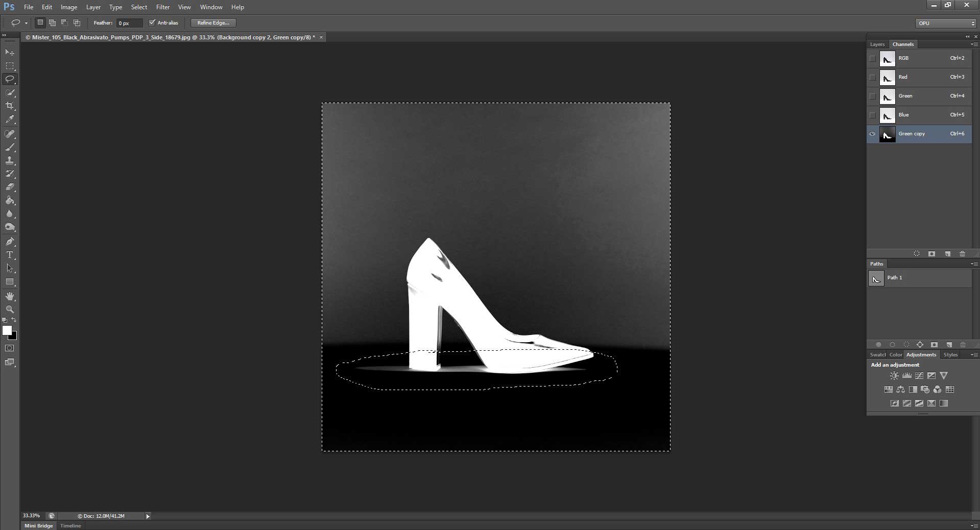The image size is (980, 530).
Task: Load channel as selection in Channels panel
Action: [917, 254]
